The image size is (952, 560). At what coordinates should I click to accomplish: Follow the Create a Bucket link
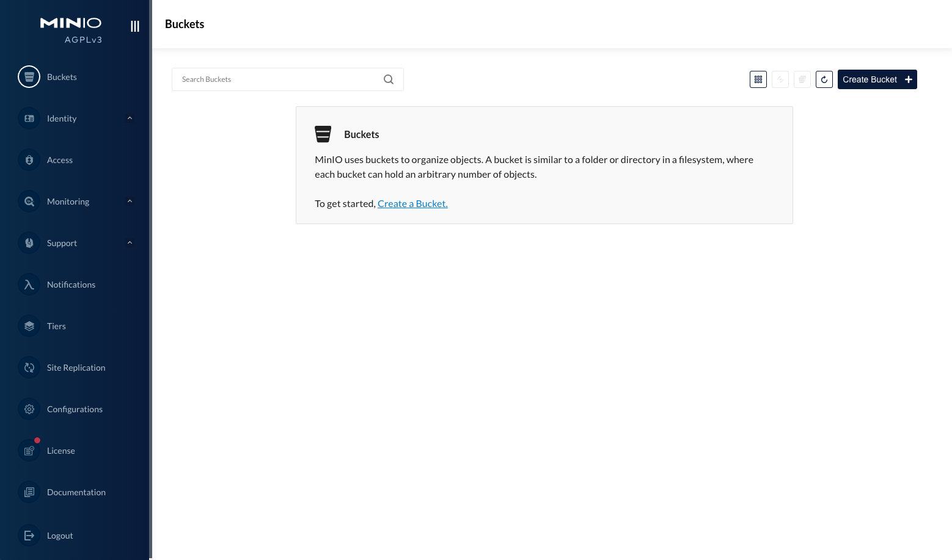click(412, 203)
